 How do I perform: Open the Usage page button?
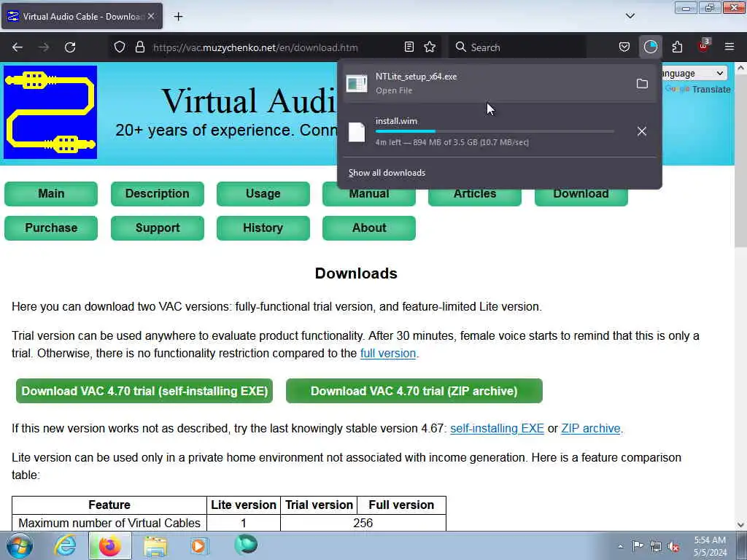coord(263,194)
